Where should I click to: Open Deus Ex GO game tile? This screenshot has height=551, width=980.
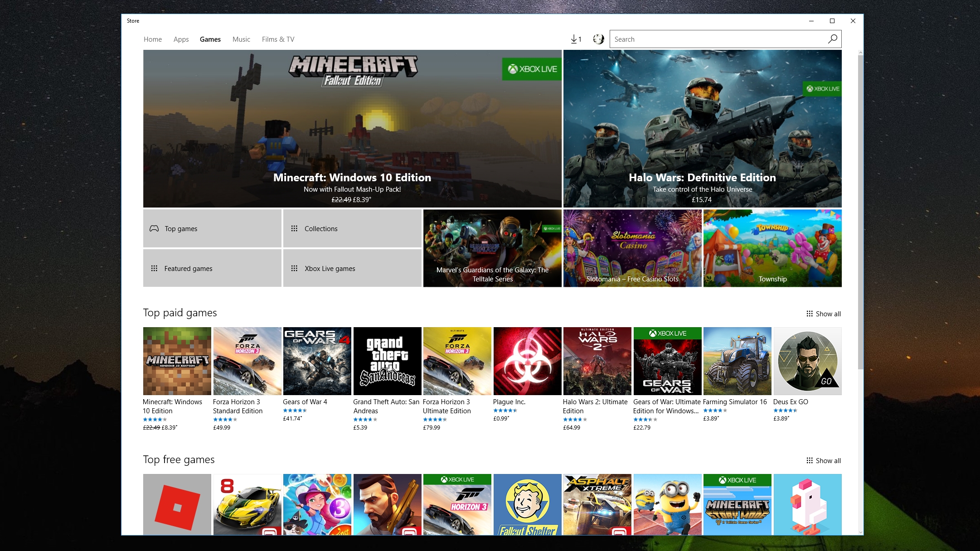click(x=808, y=361)
